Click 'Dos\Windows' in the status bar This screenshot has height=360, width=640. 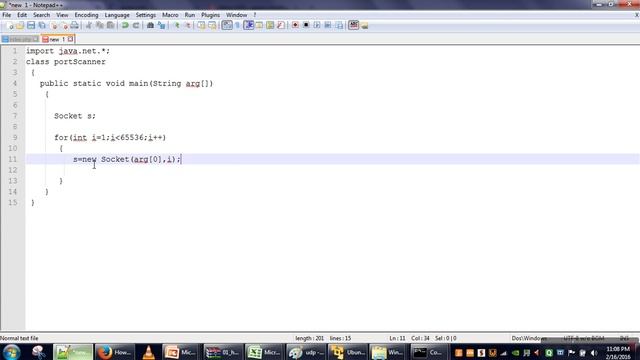[x=529, y=338]
